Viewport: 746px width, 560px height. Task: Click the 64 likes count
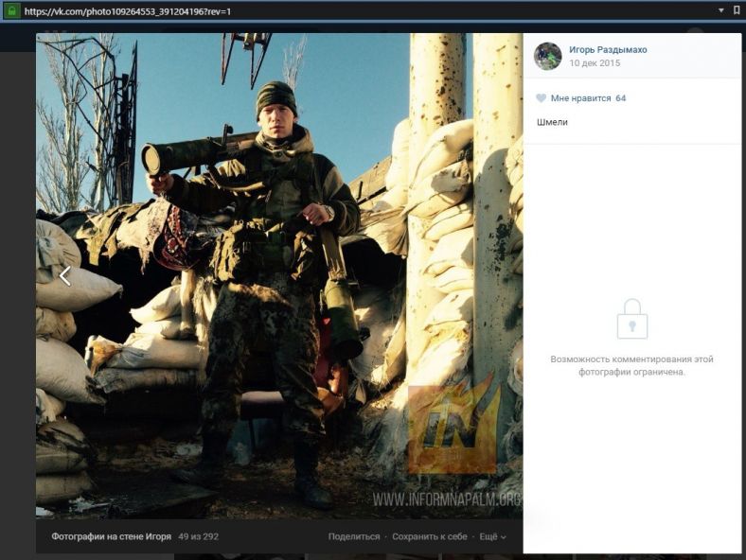620,98
